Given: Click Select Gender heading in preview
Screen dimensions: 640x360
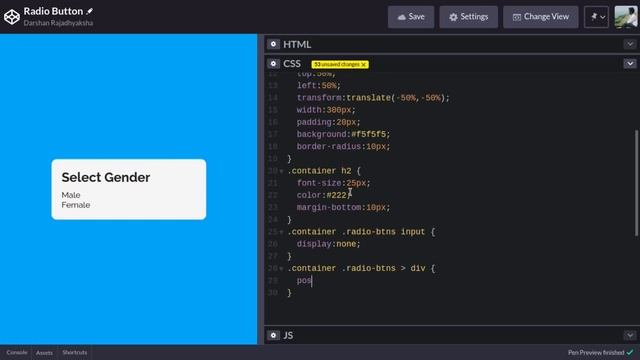Looking at the screenshot, I should pos(106,177).
